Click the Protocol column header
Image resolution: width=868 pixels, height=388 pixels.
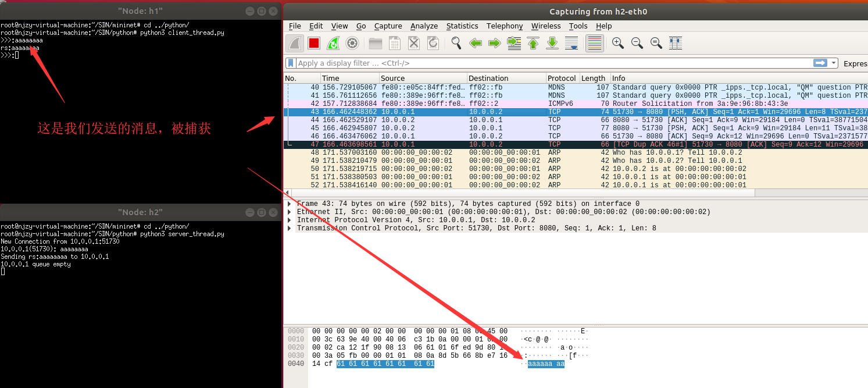(x=562, y=79)
